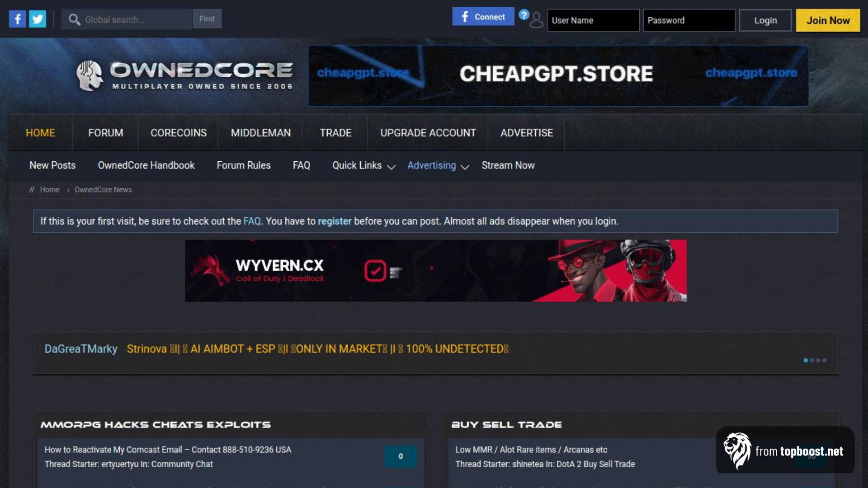Viewport: 868px width, 488px height.
Task: Open the ADVERTISE menu item
Action: (x=527, y=133)
